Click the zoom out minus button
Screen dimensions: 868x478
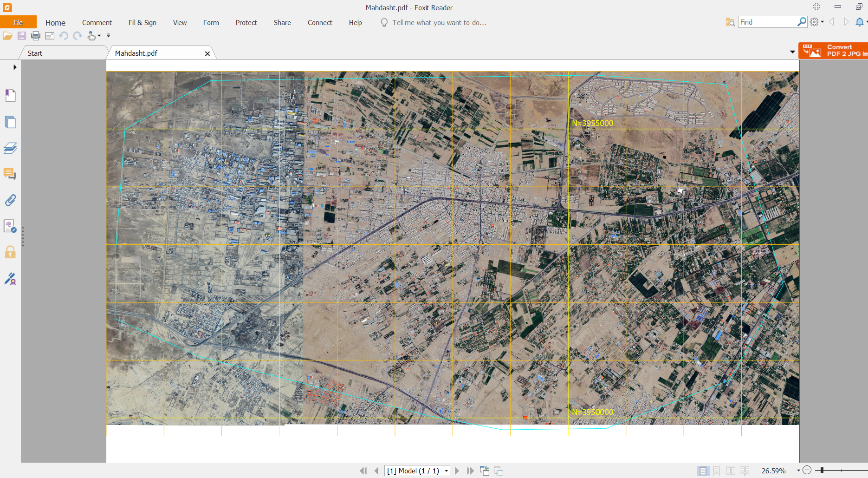click(x=807, y=471)
